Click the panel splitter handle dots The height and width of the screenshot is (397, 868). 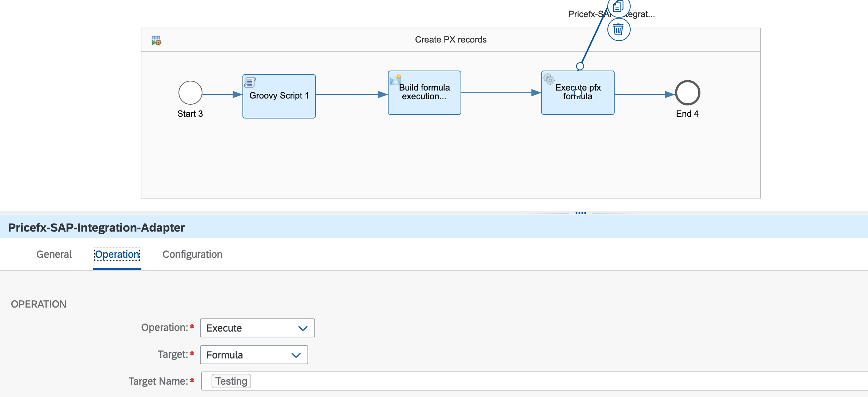580,213
